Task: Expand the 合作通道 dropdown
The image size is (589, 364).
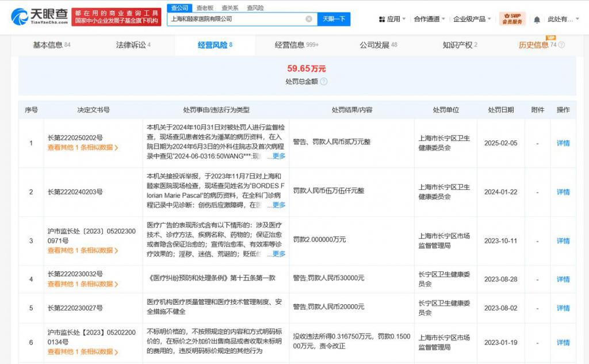Action: tap(429, 19)
